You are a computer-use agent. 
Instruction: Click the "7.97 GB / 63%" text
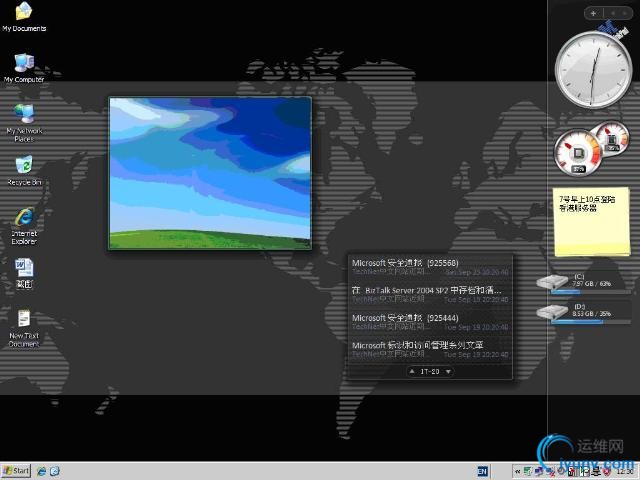pyautogui.click(x=591, y=284)
